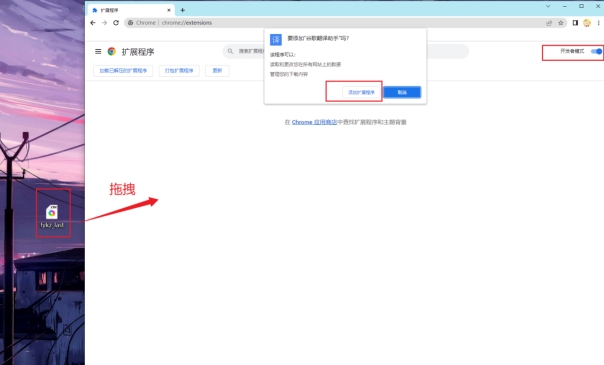Click the search magnifier icon
Screen dimensions: 604x365
coord(230,51)
